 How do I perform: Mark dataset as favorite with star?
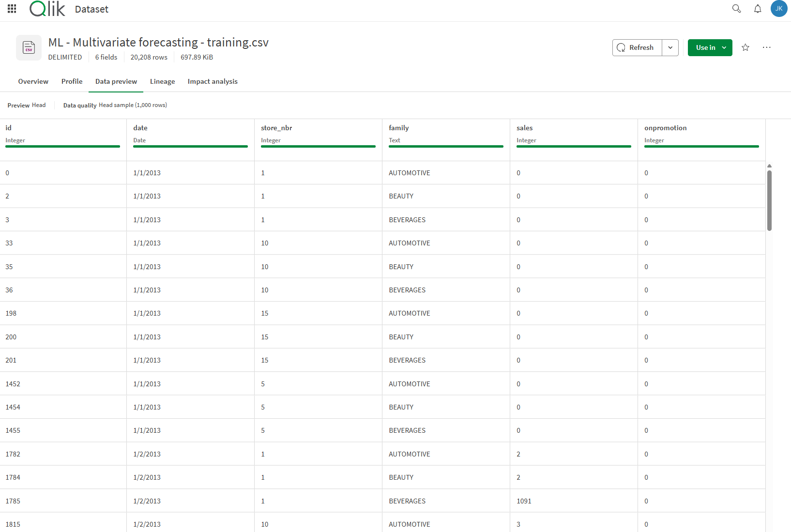point(745,47)
